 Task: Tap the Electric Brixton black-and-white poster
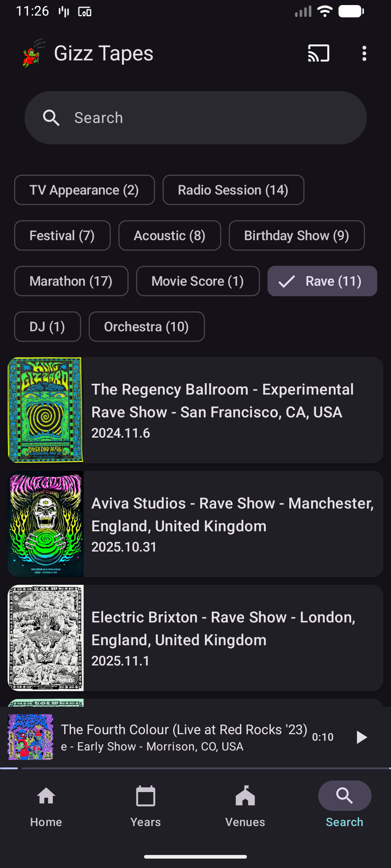point(46,638)
